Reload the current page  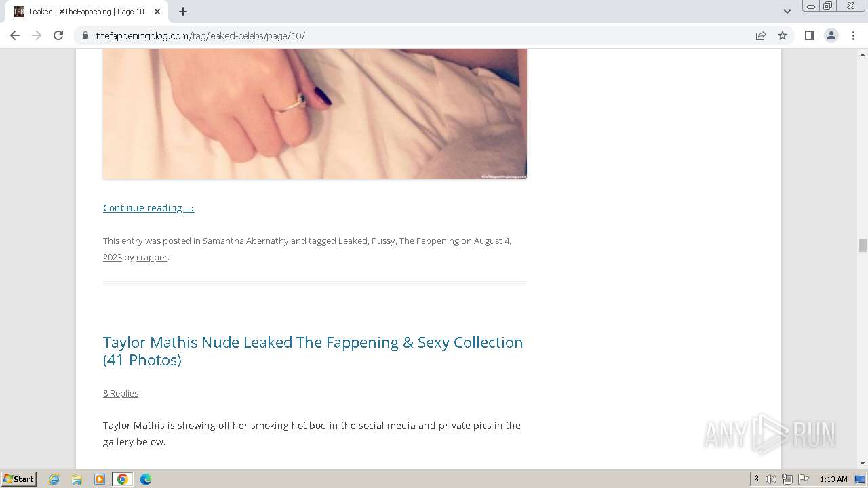click(x=58, y=35)
